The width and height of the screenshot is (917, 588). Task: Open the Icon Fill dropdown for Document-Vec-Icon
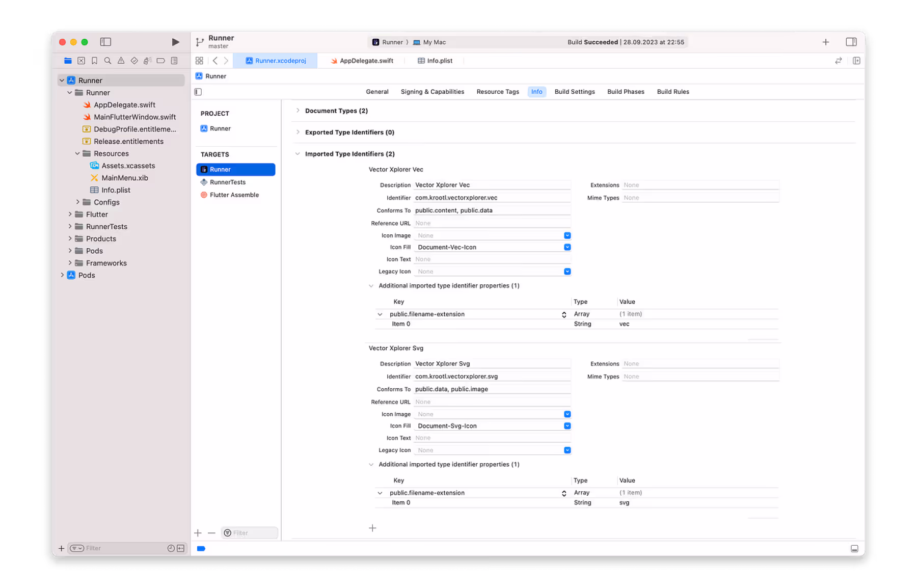coord(567,247)
